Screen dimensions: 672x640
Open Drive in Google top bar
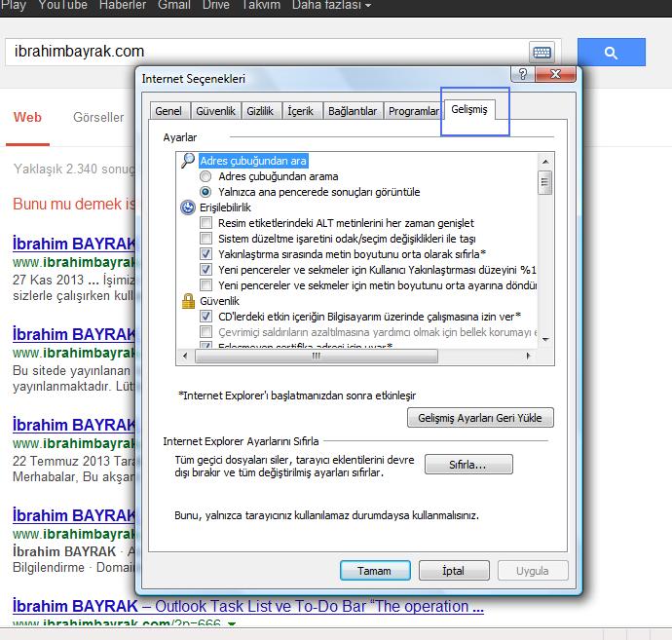[215, 5]
